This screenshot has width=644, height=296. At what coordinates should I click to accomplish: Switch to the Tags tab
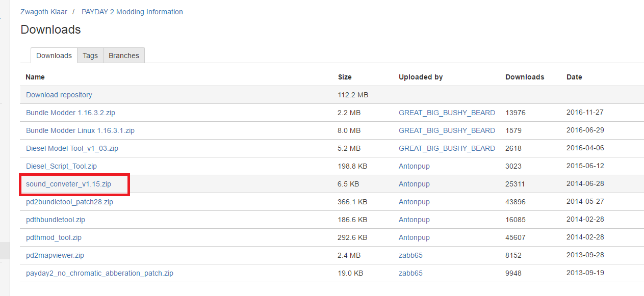(x=90, y=56)
